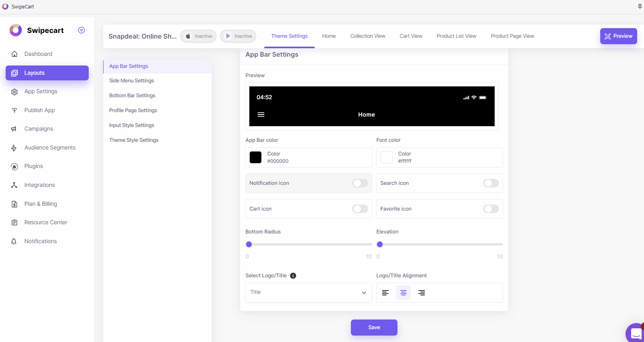
Task: Click the target icon next to Swipecart logo
Action: 82,30
